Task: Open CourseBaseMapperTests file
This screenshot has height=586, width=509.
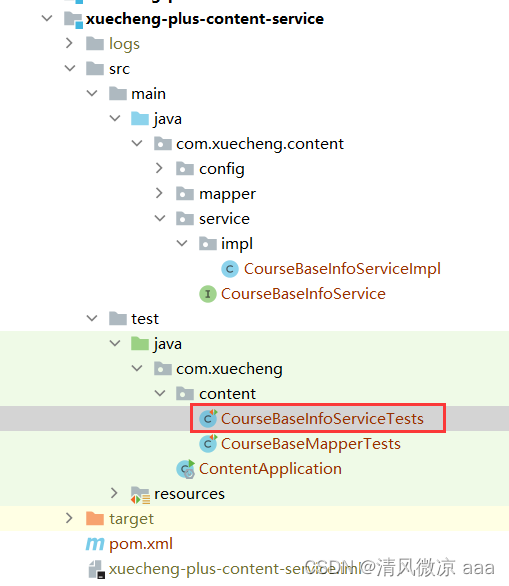Action: coord(311,444)
